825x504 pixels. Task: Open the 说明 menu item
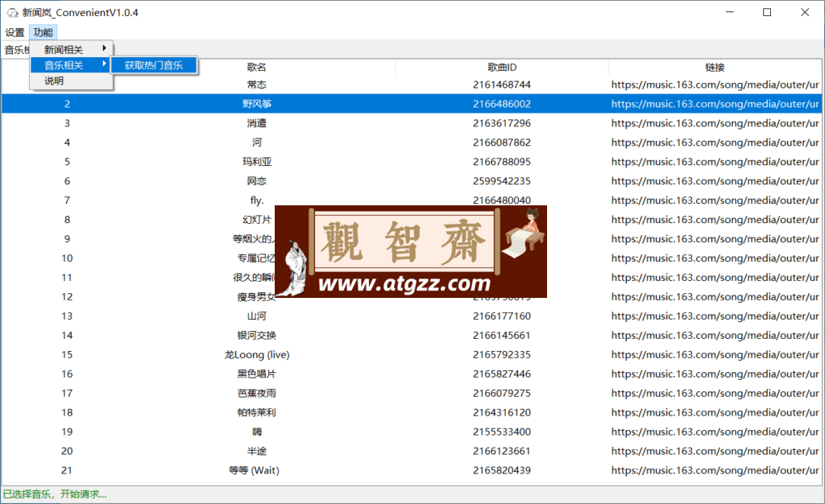tap(71, 81)
